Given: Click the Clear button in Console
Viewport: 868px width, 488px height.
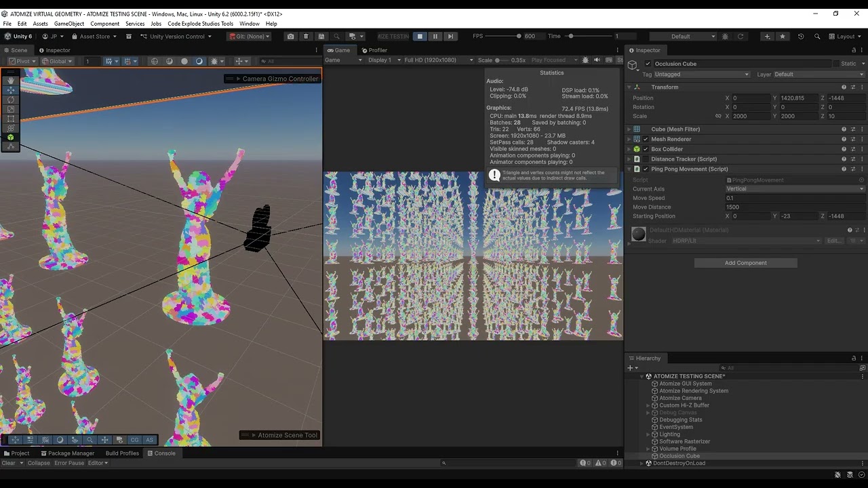Looking at the screenshot, I should 8,464.
